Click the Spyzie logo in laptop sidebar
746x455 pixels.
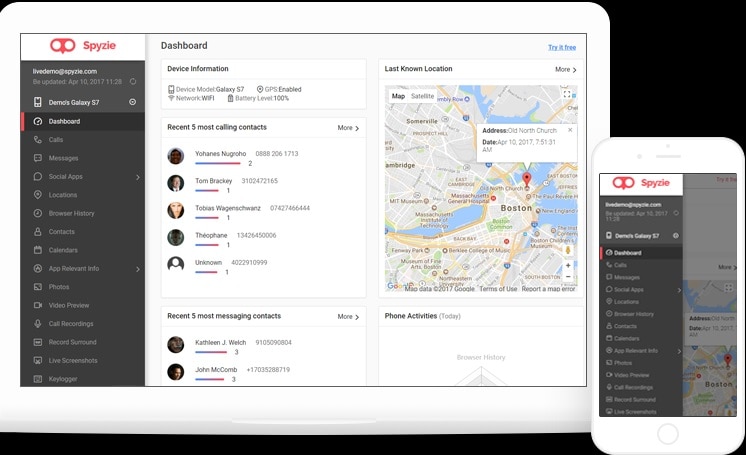pos(83,46)
